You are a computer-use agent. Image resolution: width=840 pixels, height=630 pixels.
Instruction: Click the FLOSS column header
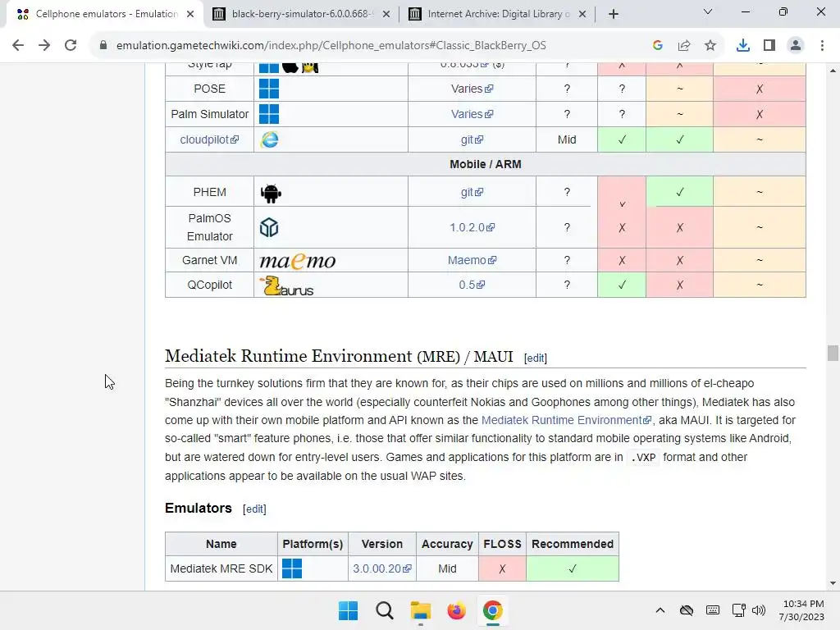502,545
